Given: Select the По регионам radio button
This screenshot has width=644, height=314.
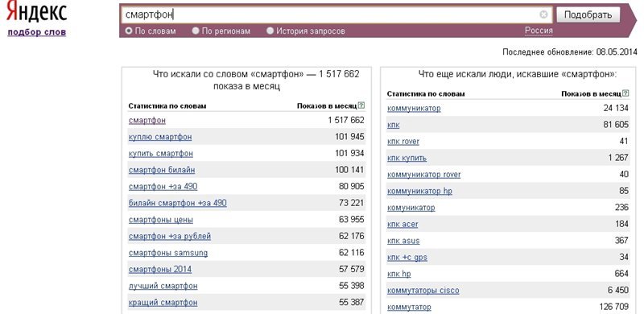Looking at the screenshot, I should [x=196, y=31].
